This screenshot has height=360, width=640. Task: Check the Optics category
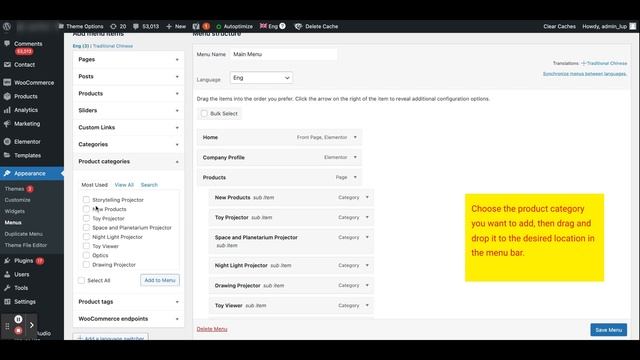(86, 255)
